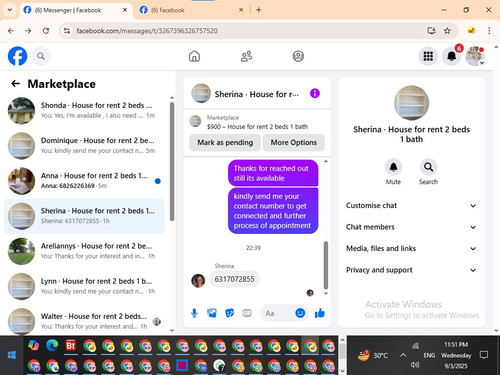This screenshot has width=500, height=375.
Task: Click More Options button
Action: (294, 142)
